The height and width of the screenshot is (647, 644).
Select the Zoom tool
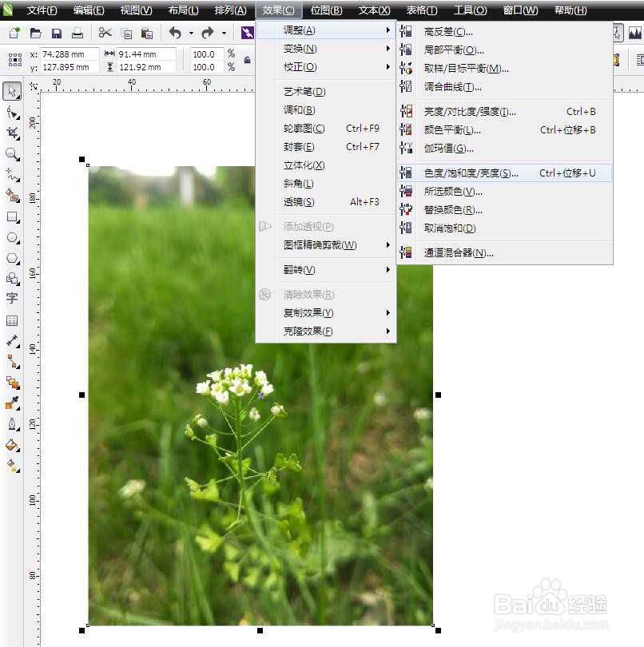tap(12, 152)
